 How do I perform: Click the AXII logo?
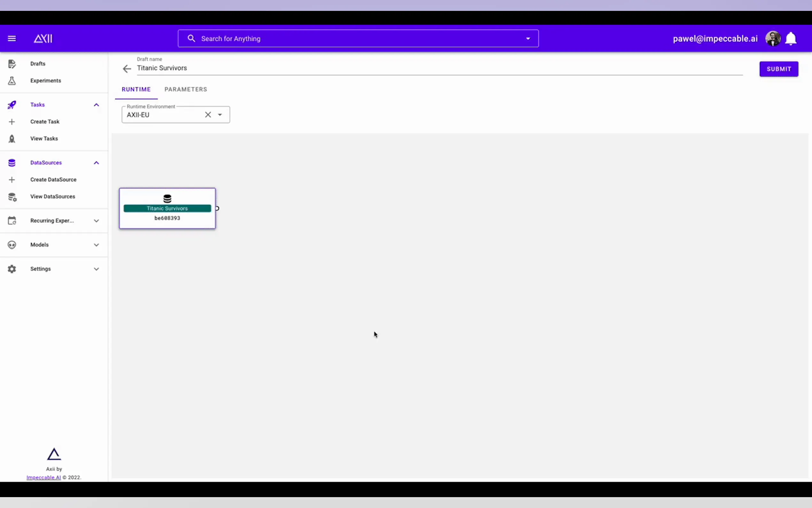pyautogui.click(x=43, y=39)
